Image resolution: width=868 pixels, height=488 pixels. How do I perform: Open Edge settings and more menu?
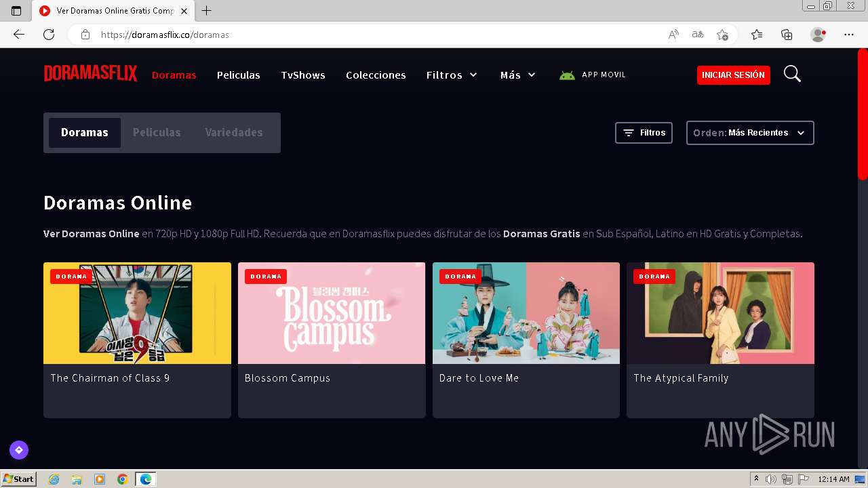pos(849,35)
